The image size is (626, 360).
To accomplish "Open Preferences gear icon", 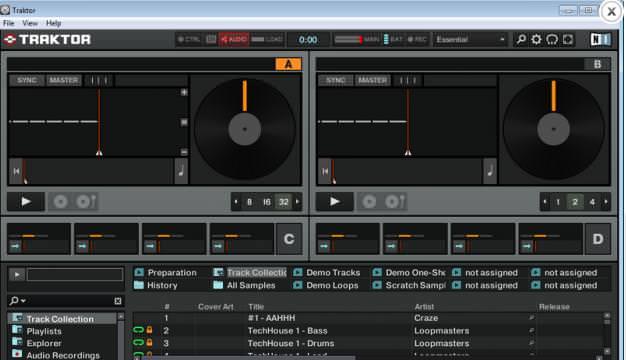I will pyautogui.click(x=537, y=40).
